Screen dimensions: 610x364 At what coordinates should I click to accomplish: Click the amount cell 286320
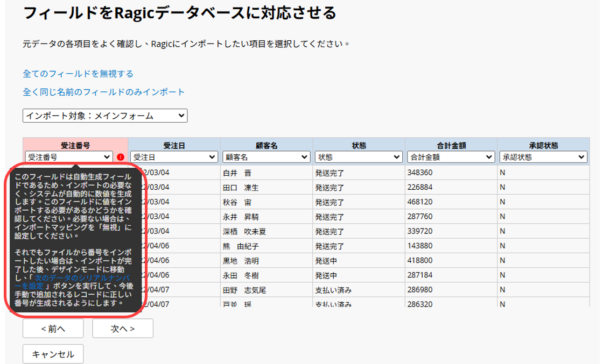click(x=451, y=303)
